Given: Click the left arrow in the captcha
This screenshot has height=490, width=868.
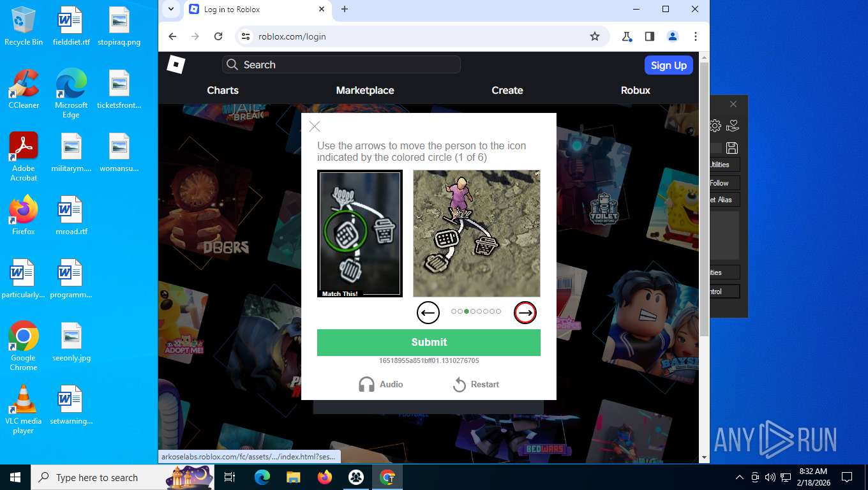Looking at the screenshot, I should coord(428,313).
